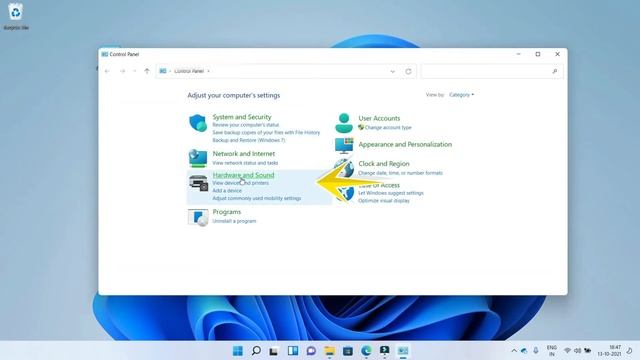Open Widgets from the taskbar
This screenshot has width=640, height=360.
[293, 351]
